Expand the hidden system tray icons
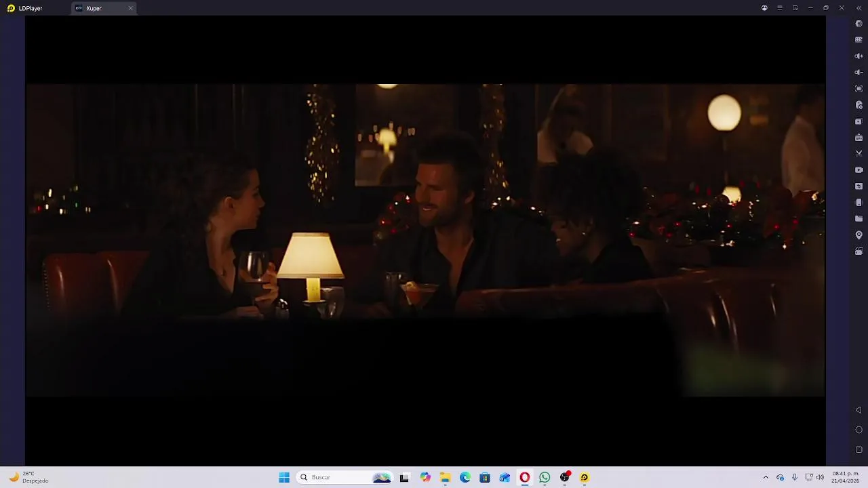 766,477
